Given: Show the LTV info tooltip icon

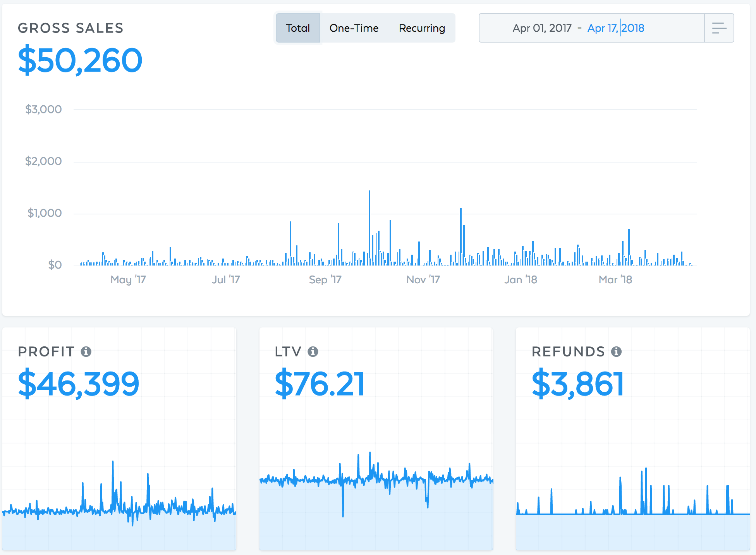Looking at the screenshot, I should coord(313,351).
